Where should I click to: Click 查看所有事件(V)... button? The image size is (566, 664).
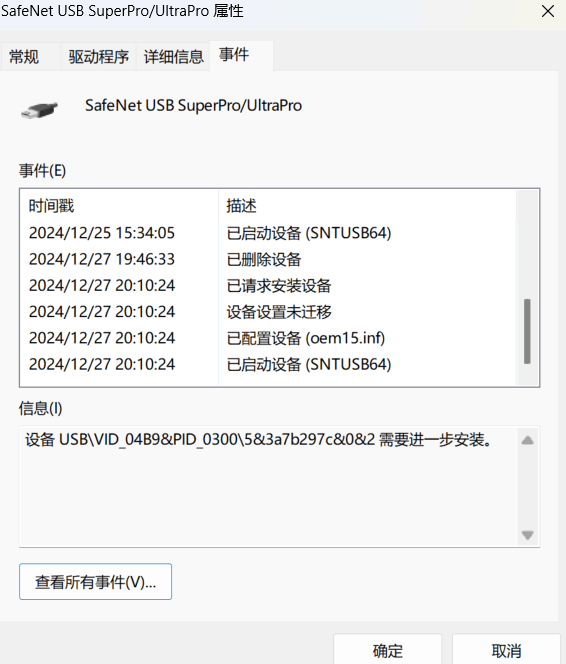click(x=95, y=581)
